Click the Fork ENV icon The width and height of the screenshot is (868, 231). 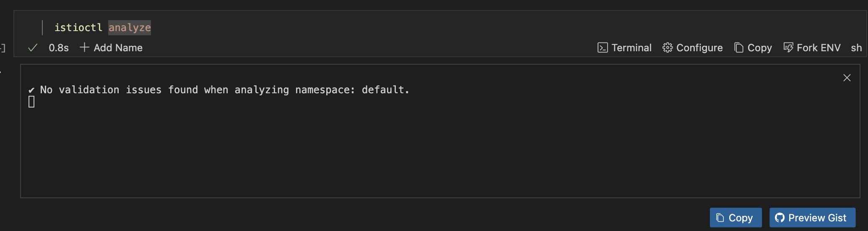(x=788, y=48)
